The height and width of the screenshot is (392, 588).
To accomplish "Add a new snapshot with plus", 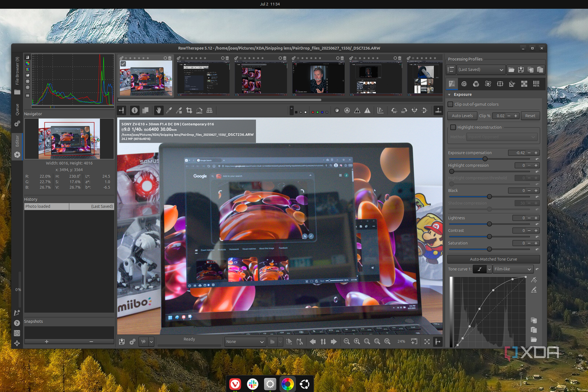I will pyautogui.click(x=46, y=341).
